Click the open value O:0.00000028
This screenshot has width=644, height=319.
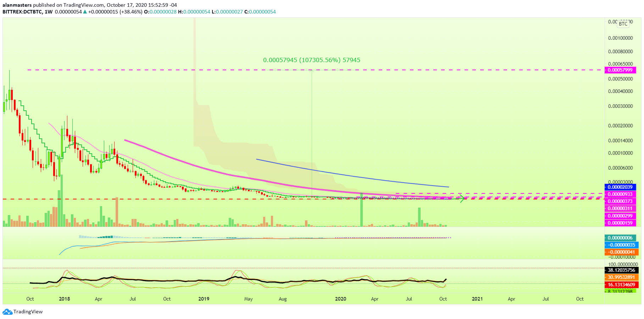point(160,12)
